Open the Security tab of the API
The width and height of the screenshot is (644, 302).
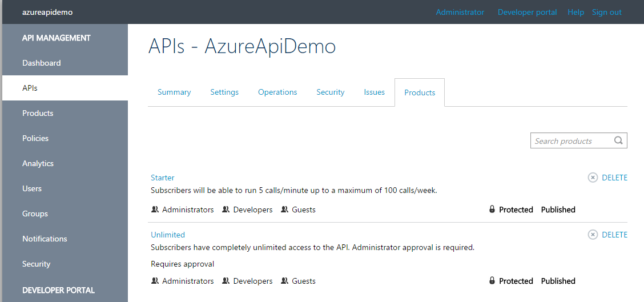pos(330,92)
